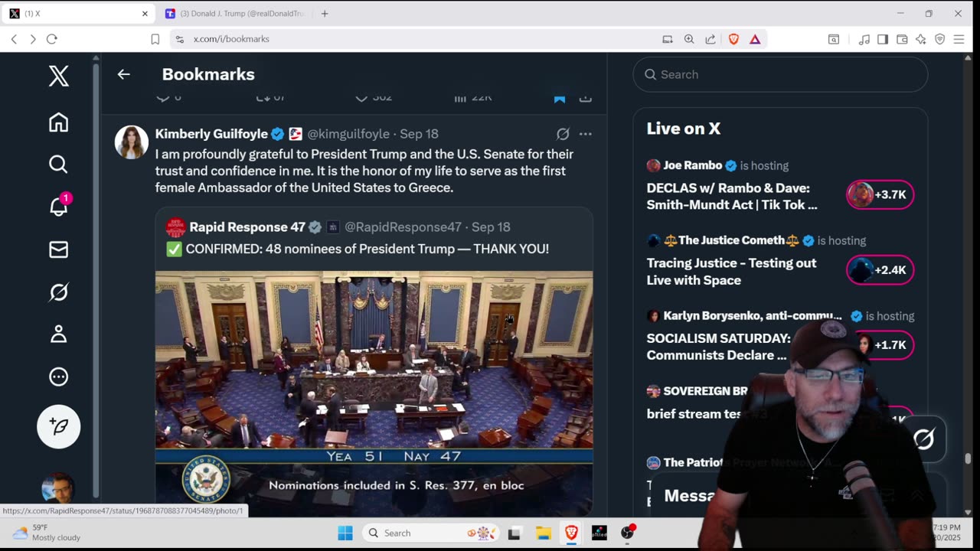Screen dimensions: 980x551
Task: Open the SOCIALISM SATURDAY live stream
Action: pos(719,347)
